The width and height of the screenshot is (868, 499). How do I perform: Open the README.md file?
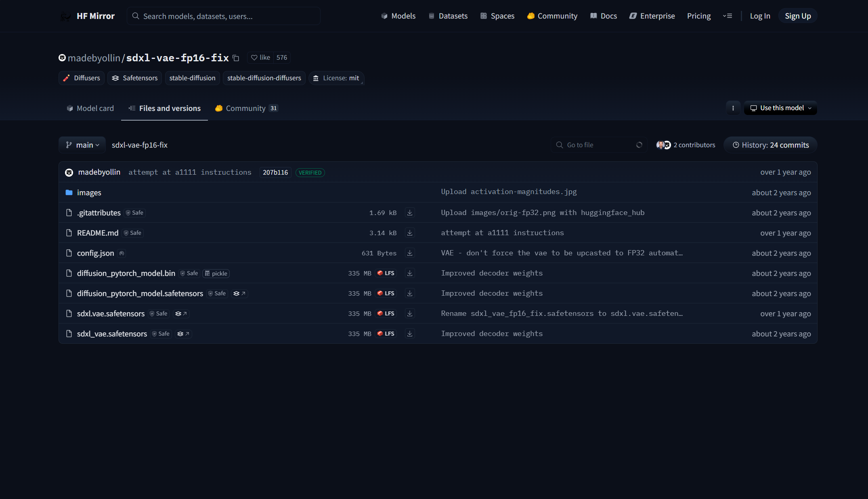point(98,233)
